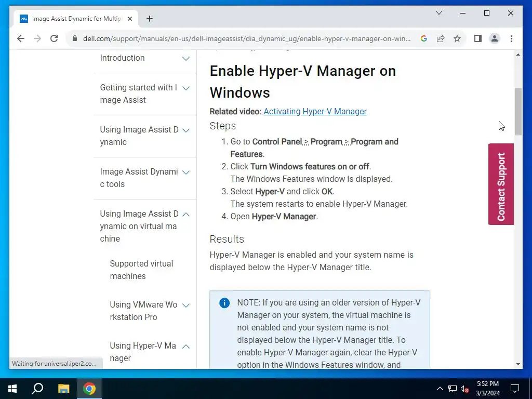
Task: Open the Chrome profile avatar
Action: (x=495, y=38)
